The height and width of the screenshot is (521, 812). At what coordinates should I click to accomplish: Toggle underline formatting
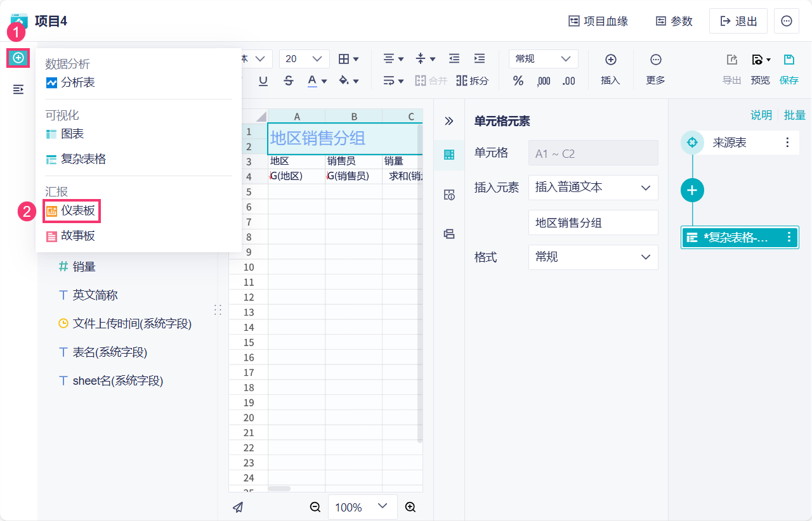[x=263, y=80]
